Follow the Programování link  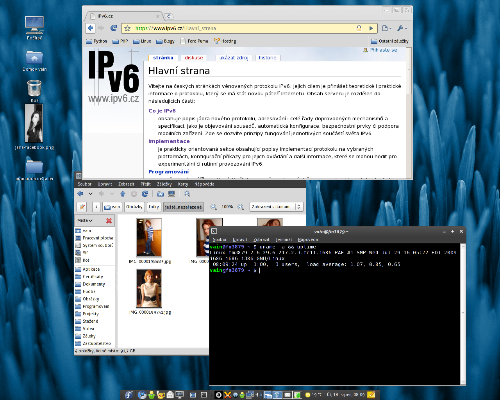click(169, 172)
